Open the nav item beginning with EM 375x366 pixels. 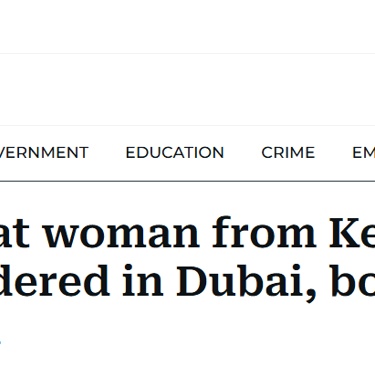[x=363, y=153]
